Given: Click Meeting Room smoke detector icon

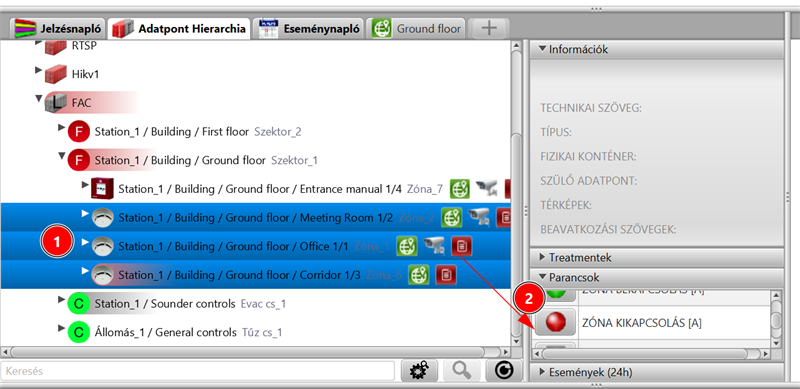Looking at the screenshot, I should (102, 217).
